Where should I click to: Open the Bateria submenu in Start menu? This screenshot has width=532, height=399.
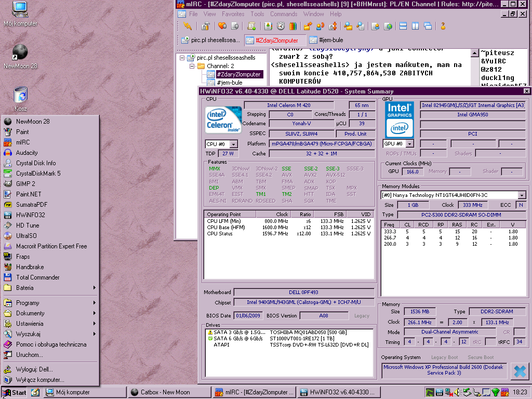tap(50, 288)
